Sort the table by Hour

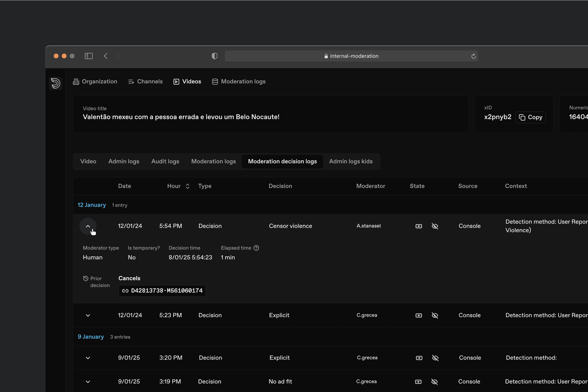pyautogui.click(x=188, y=186)
